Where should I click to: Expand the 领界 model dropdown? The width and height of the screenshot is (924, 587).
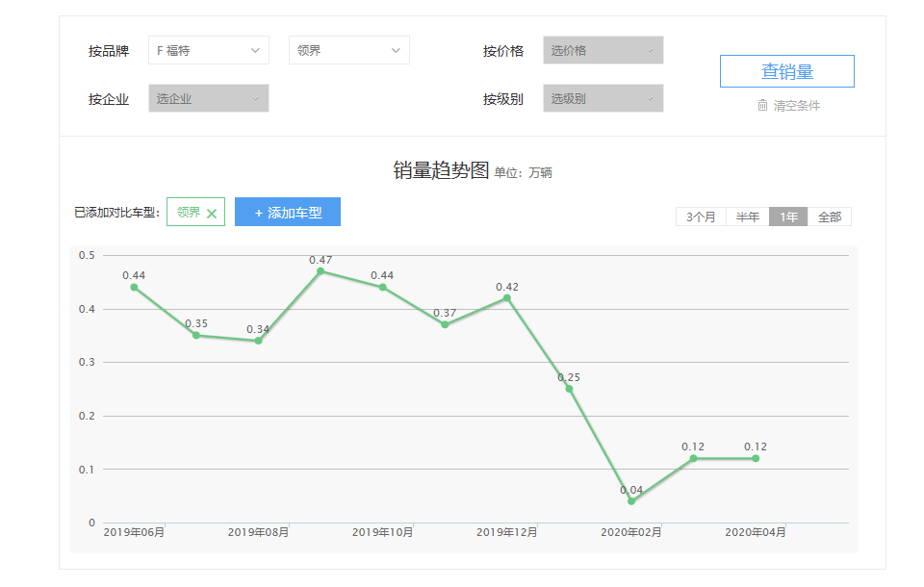[348, 50]
